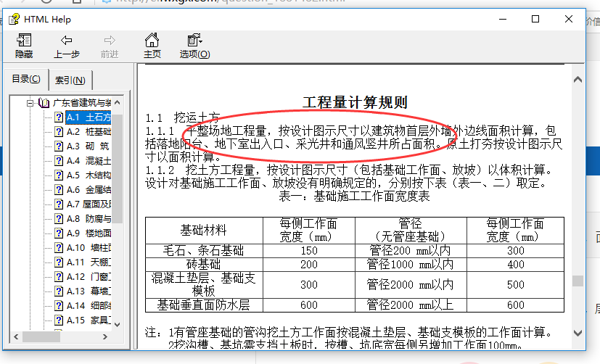
Task: Click table cell 管径200 mm以内
Action: [411, 251]
